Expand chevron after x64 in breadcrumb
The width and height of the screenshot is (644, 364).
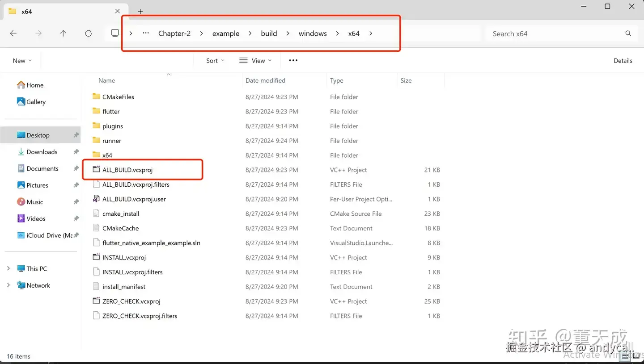(x=371, y=33)
